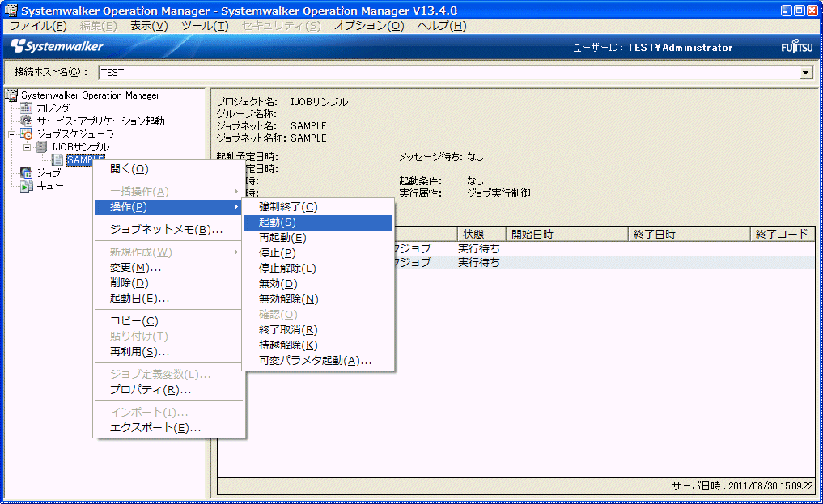Screen dimensions: 823x504
Task: Select コピー(C) in context menu
Action: (x=168, y=321)
